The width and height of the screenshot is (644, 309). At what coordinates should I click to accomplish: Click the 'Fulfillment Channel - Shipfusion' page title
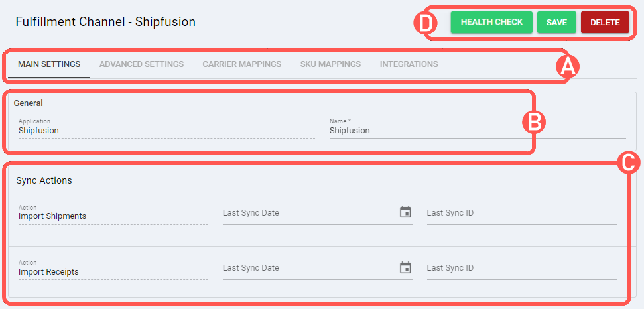pos(105,22)
